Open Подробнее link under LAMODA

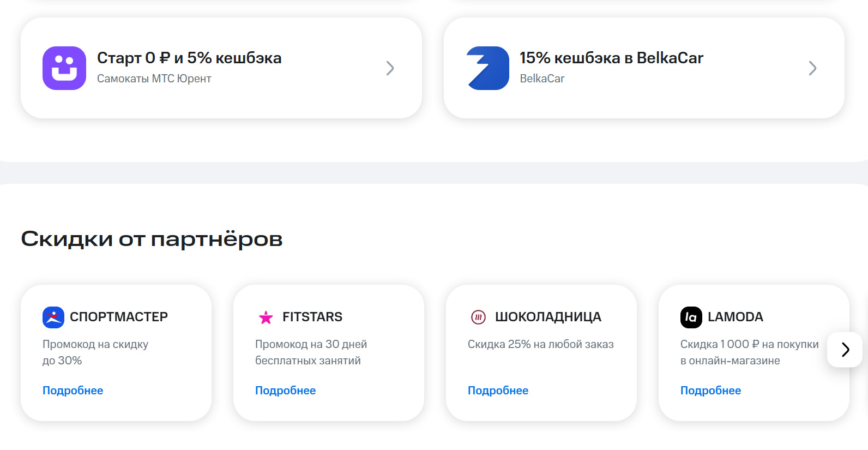tap(711, 391)
